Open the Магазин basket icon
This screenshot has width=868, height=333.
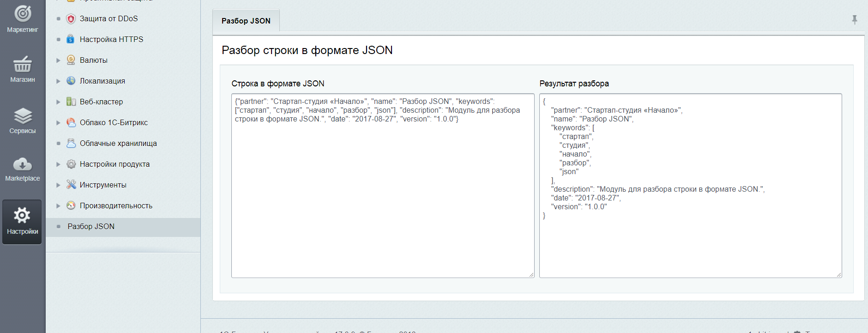pyautogui.click(x=23, y=64)
